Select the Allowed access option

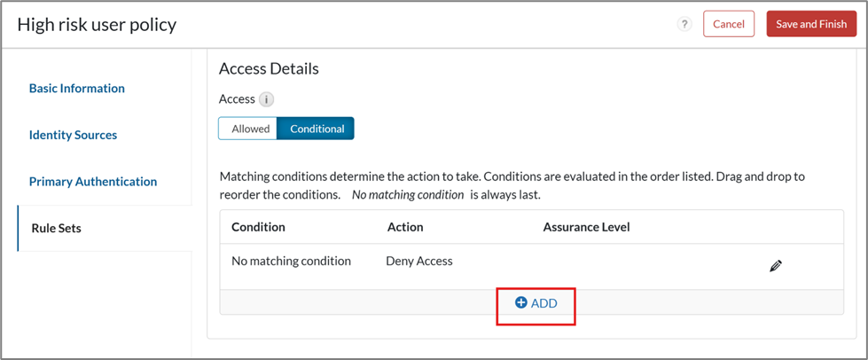pos(250,129)
